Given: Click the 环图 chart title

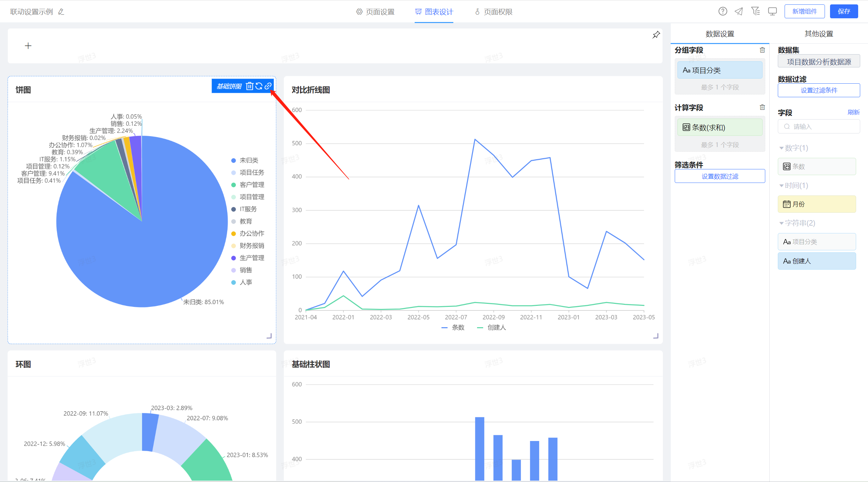Looking at the screenshot, I should tap(23, 364).
